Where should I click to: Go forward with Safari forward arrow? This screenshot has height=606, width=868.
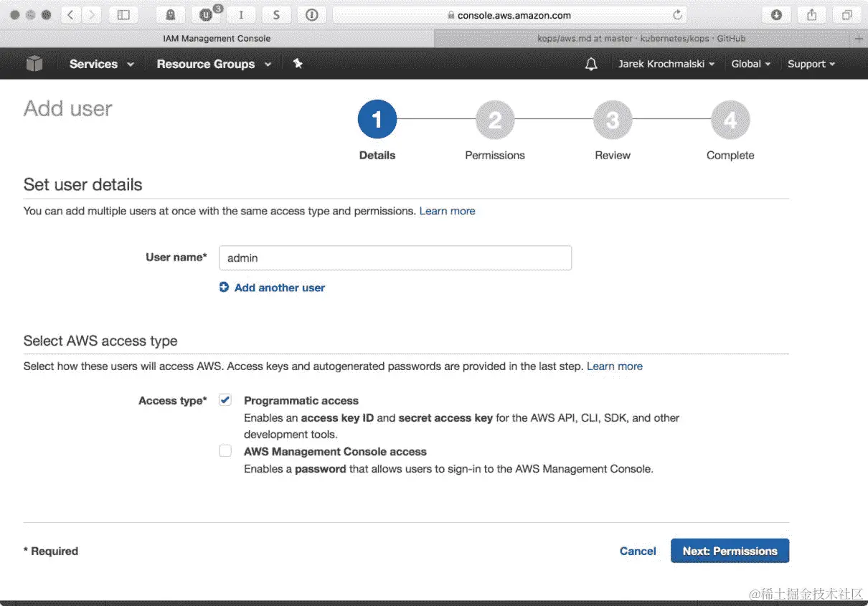pyautogui.click(x=90, y=14)
